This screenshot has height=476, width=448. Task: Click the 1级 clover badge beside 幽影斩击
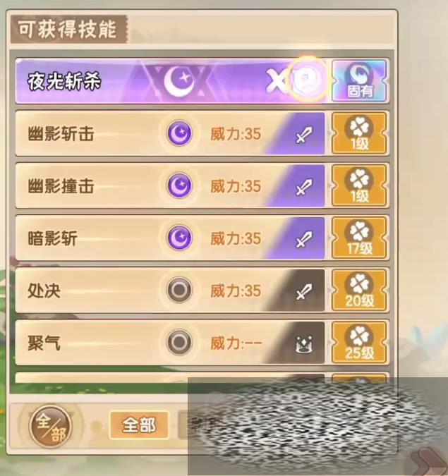pos(360,133)
